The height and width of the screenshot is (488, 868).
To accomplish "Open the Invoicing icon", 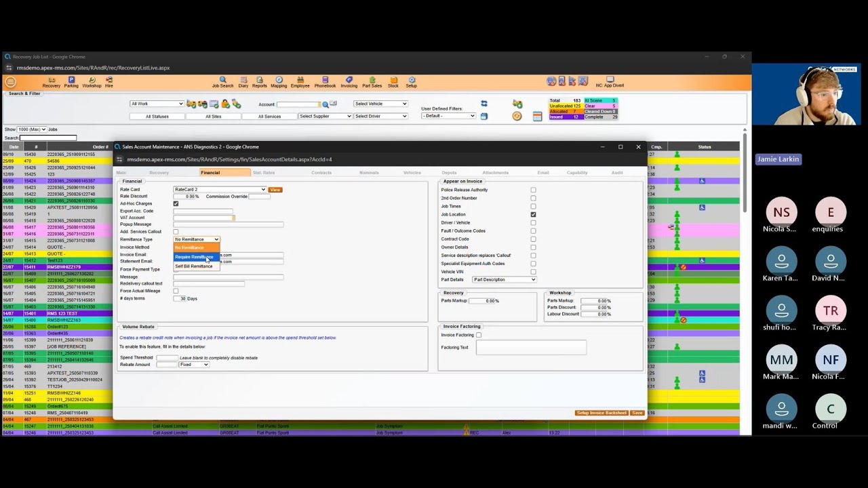I will (x=349, y=82).
